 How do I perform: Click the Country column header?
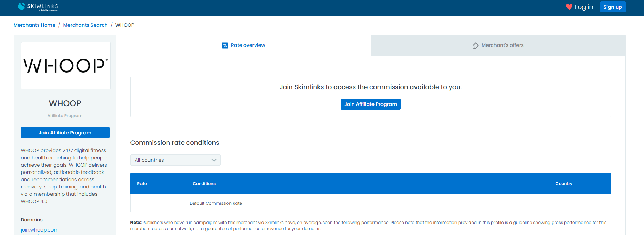pos(564,184)
